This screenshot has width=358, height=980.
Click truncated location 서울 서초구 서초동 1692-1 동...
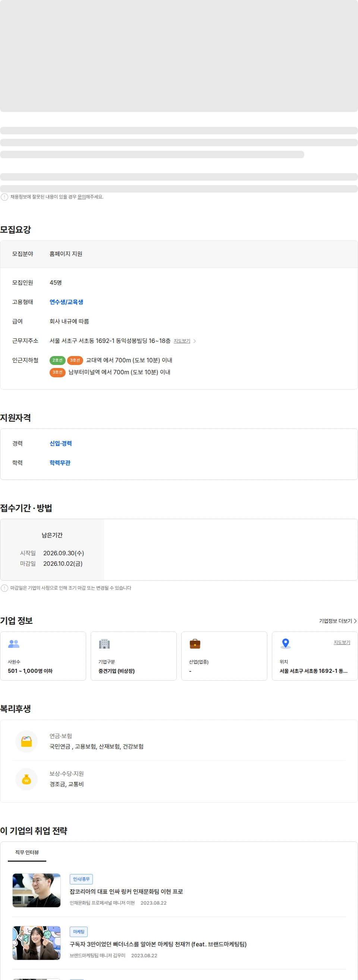click(x=314, y=671)
